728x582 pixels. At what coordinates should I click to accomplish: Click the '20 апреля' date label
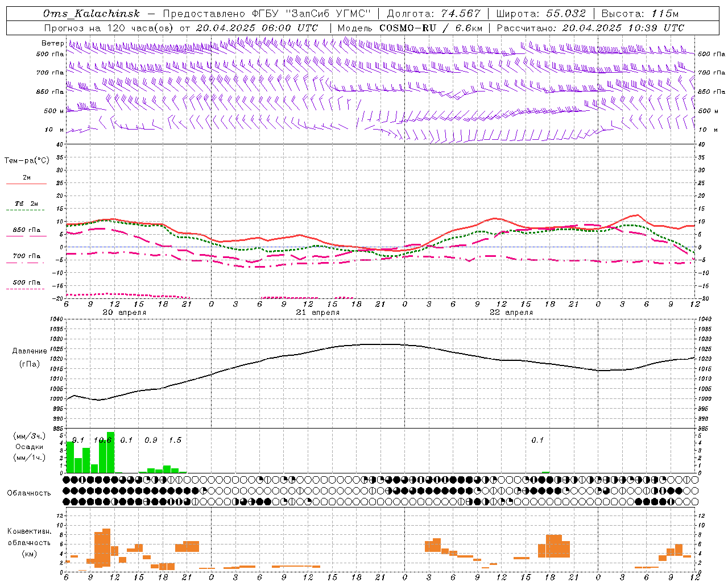(124, 313)
